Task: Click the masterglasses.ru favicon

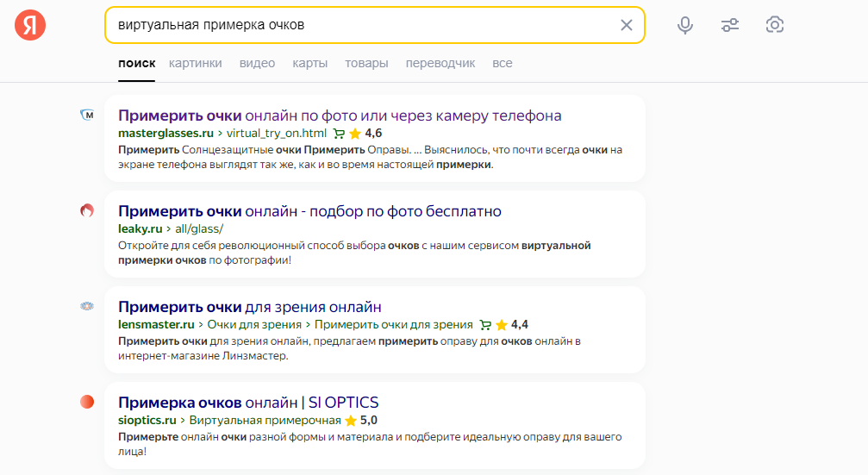Action: (x=87, y=115)
